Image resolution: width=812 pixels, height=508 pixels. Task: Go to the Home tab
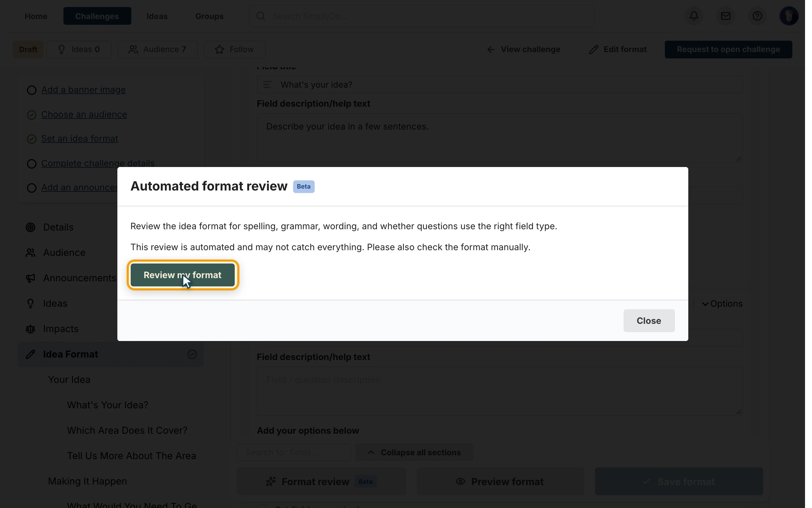coord(36,16)
